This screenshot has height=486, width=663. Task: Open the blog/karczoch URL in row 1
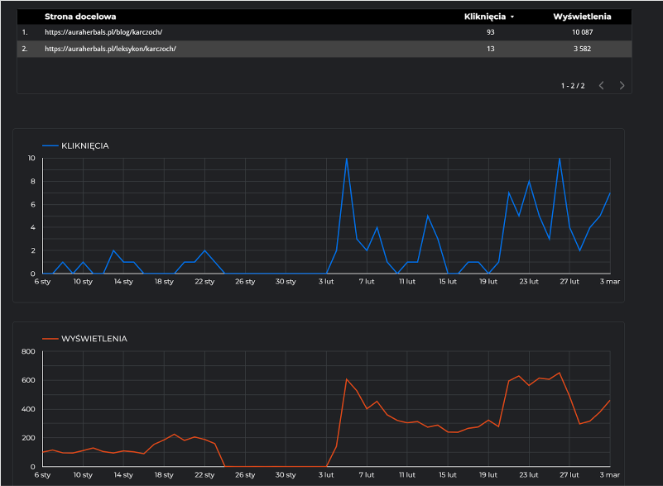tap(103, 32)
